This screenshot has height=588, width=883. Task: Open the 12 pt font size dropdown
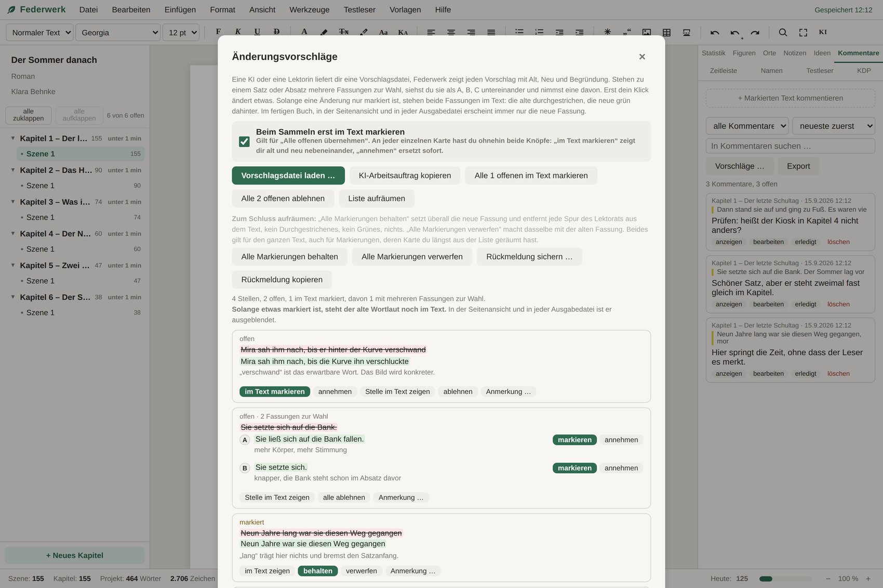click(181, 32)
